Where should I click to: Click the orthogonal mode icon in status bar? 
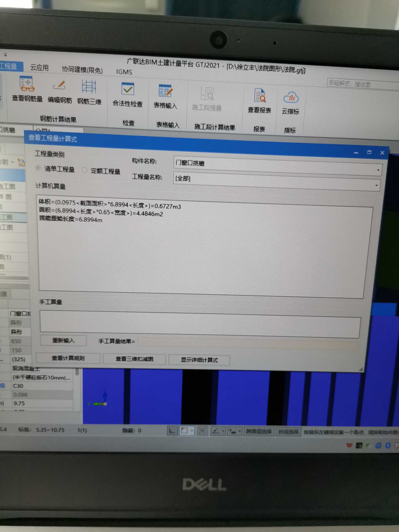pos(172,430)
